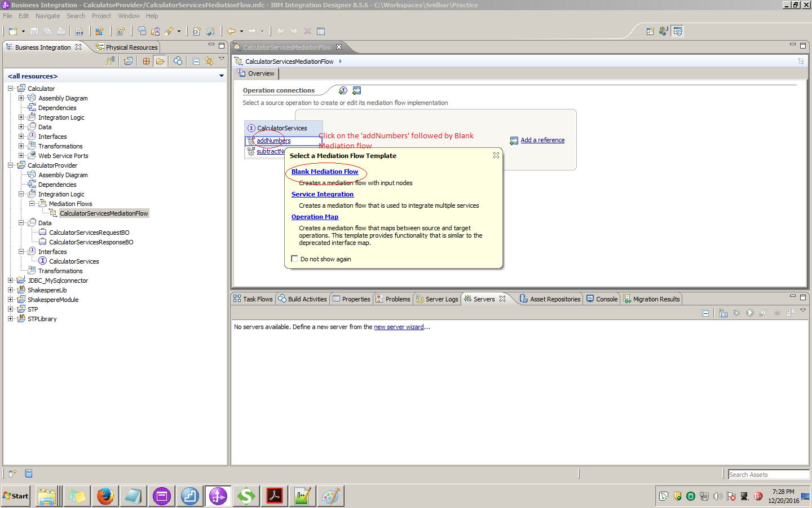Click the Save toolbar icon

tap(34, 31)
